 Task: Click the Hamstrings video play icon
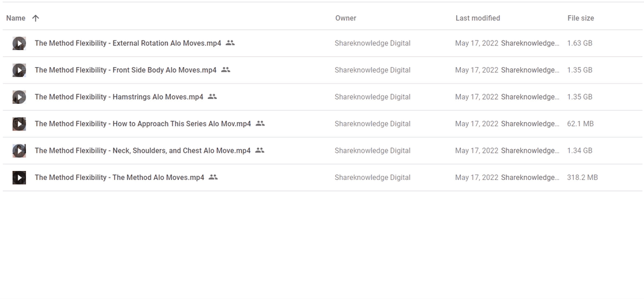19,97
